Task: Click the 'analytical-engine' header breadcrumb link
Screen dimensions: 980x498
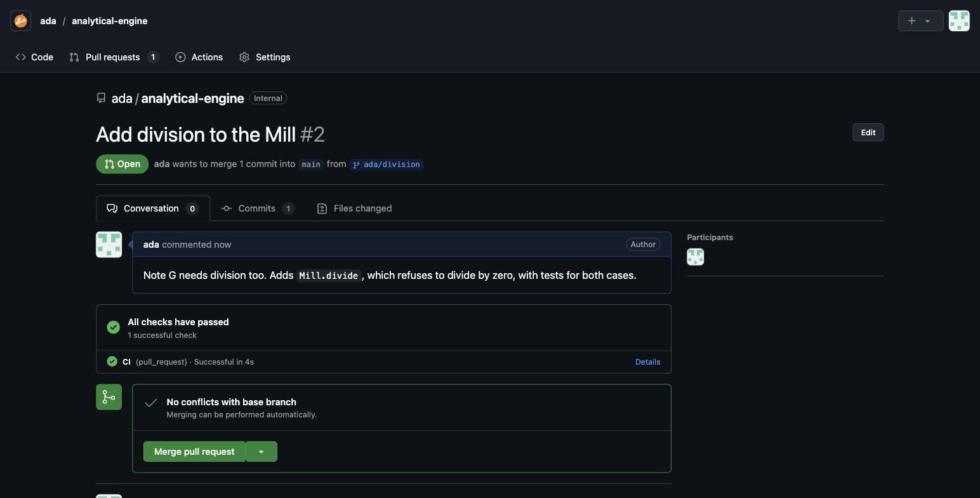Action: pyautogui.click(x=110, y=21)
